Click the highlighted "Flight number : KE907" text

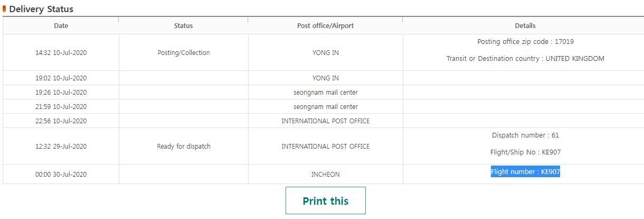[525, 171]
